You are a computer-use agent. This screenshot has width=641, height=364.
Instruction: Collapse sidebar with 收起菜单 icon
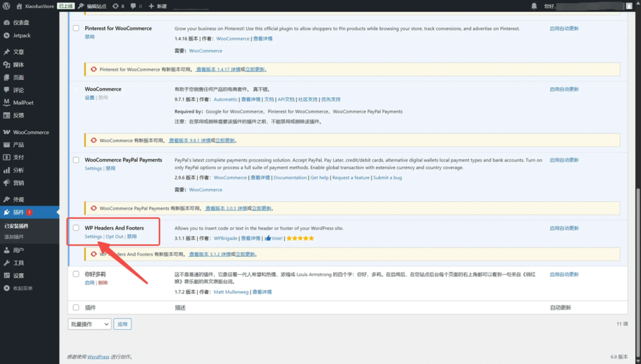6,288
